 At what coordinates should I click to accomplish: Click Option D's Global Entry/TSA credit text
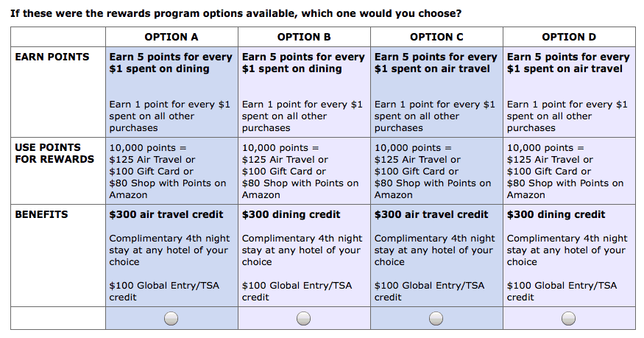(x=562, y=291)
